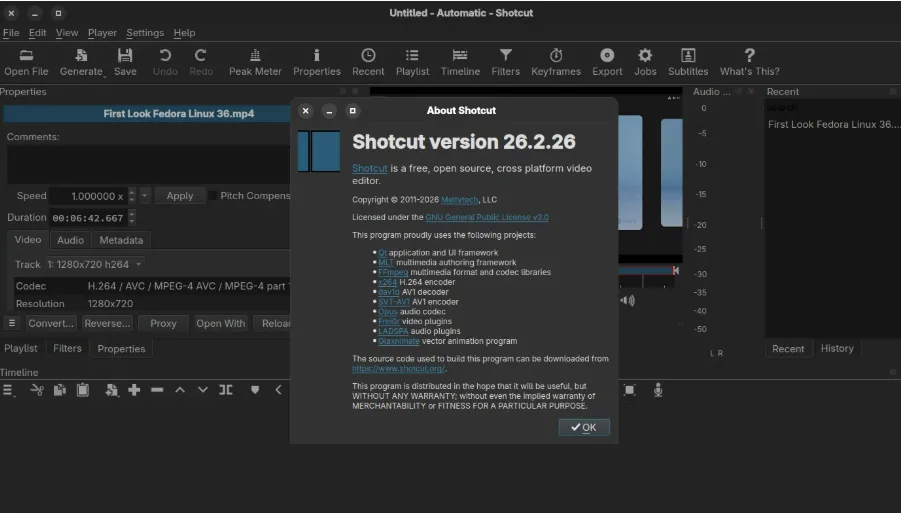Click the timeline Lift up-arrow icon
901x514 pixels.
[x=180, y=390]
